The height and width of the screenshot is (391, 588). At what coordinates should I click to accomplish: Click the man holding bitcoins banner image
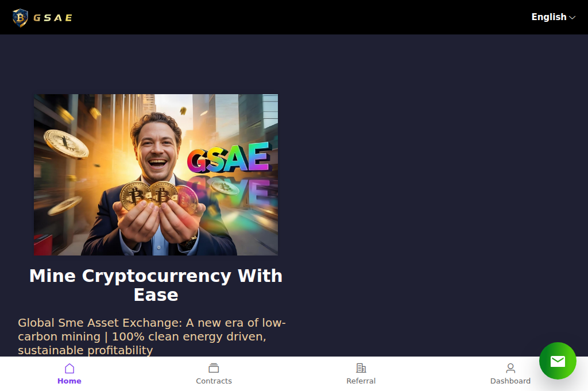[x=156, y=175]
